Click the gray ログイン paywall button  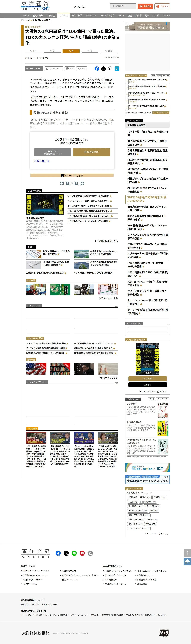tap(53, 152)
